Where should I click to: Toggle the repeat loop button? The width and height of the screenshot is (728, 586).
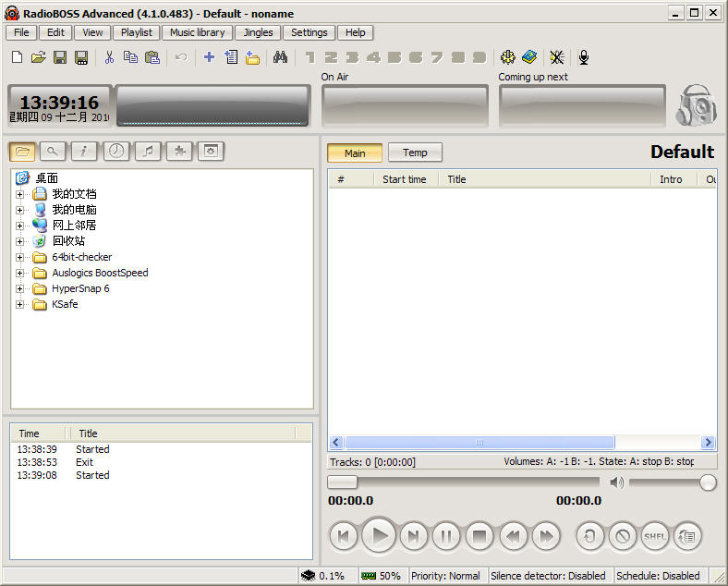coord(590,535)
